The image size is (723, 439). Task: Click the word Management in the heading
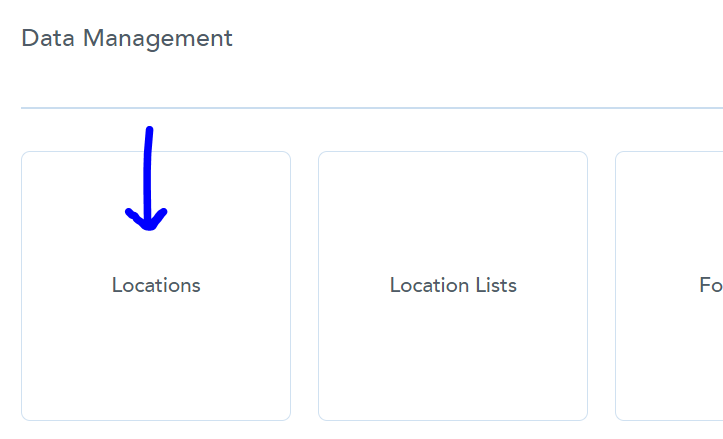(158, 39)
